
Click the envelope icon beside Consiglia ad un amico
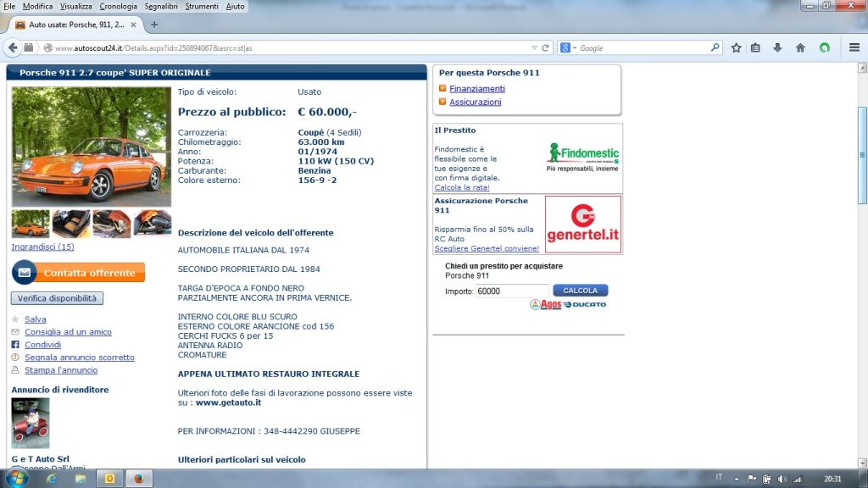pos(15,332)
